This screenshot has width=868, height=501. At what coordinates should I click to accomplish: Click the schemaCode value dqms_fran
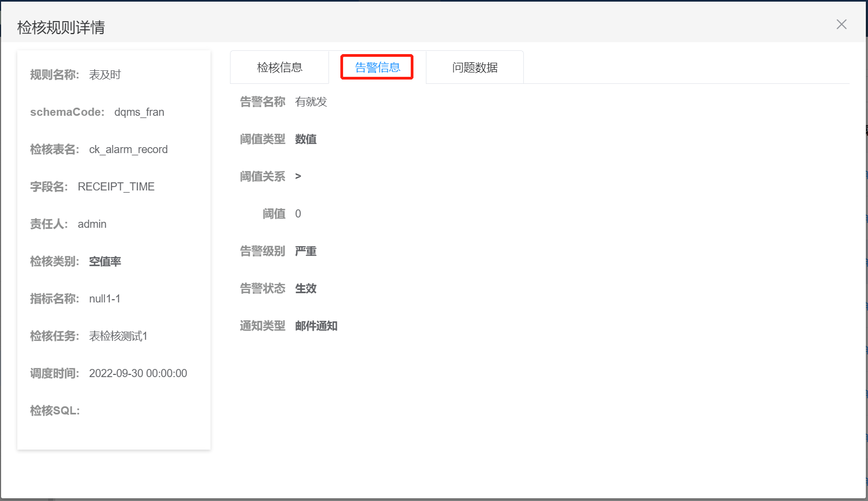(139, 112)
